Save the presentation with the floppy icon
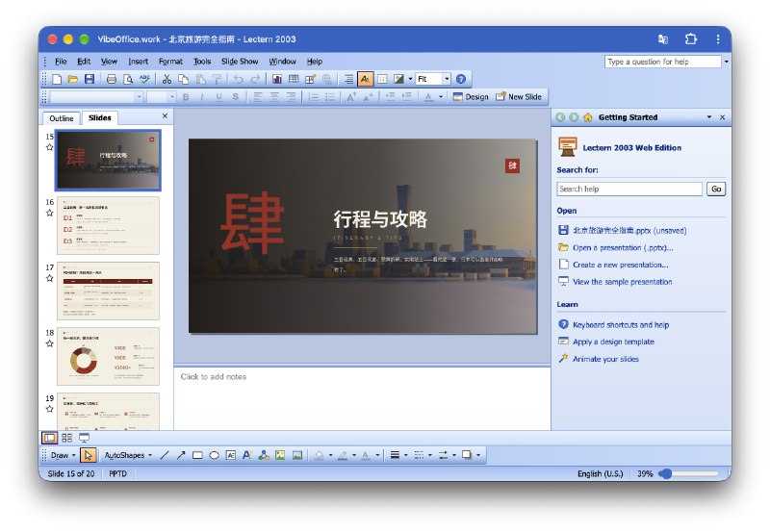Screen dimensions: 770x532 [90, 79]
